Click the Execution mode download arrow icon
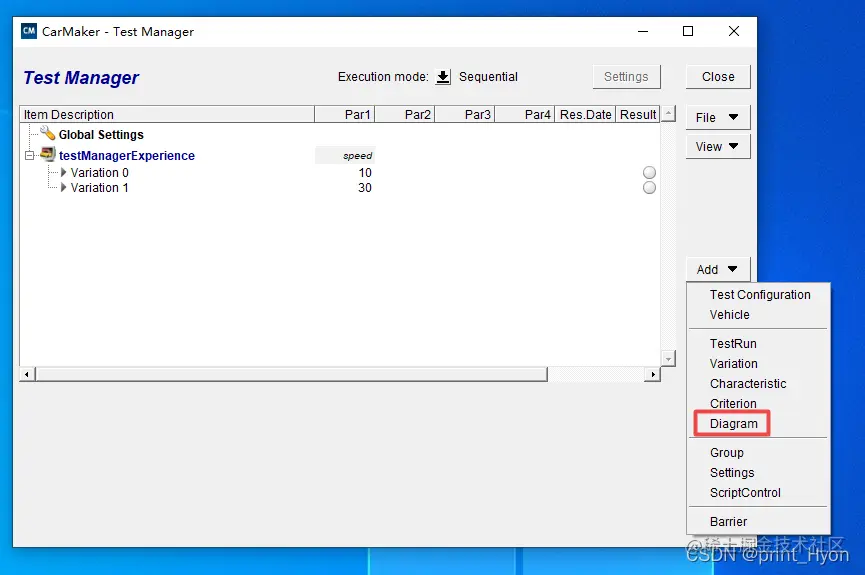 pos(443,77)
